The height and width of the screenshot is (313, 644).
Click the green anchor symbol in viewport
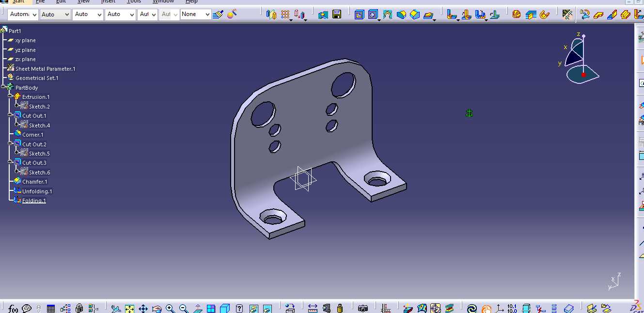click(x=469, y=113)
